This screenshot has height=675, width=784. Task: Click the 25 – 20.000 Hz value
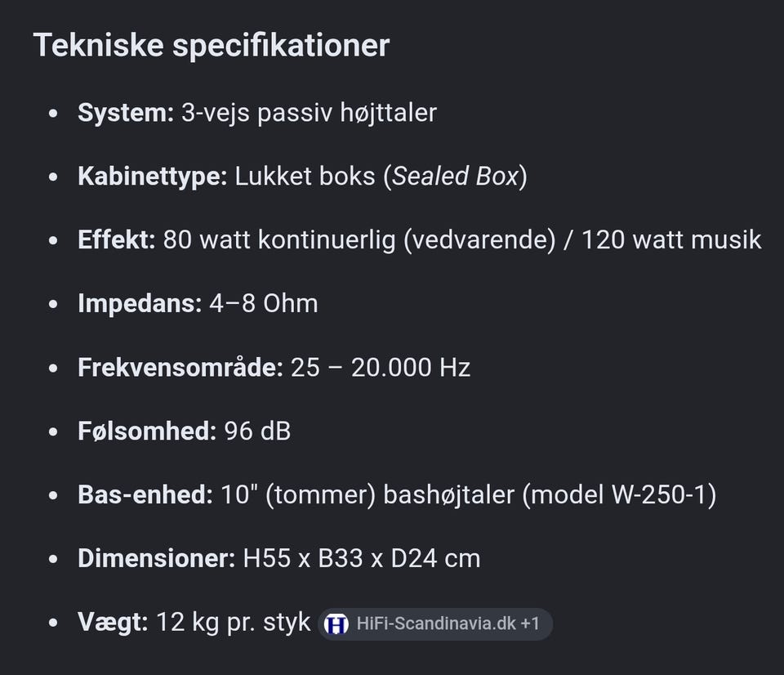tap(381, 367)
